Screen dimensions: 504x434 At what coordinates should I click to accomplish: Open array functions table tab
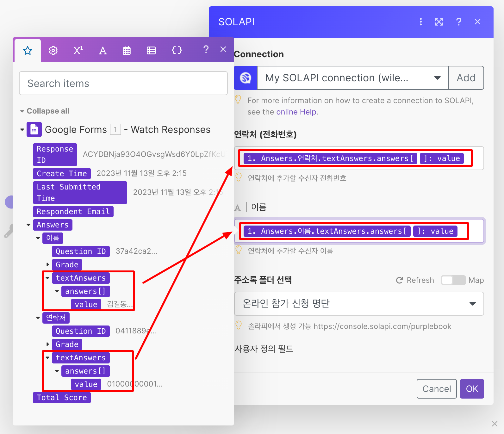(151, 50)
